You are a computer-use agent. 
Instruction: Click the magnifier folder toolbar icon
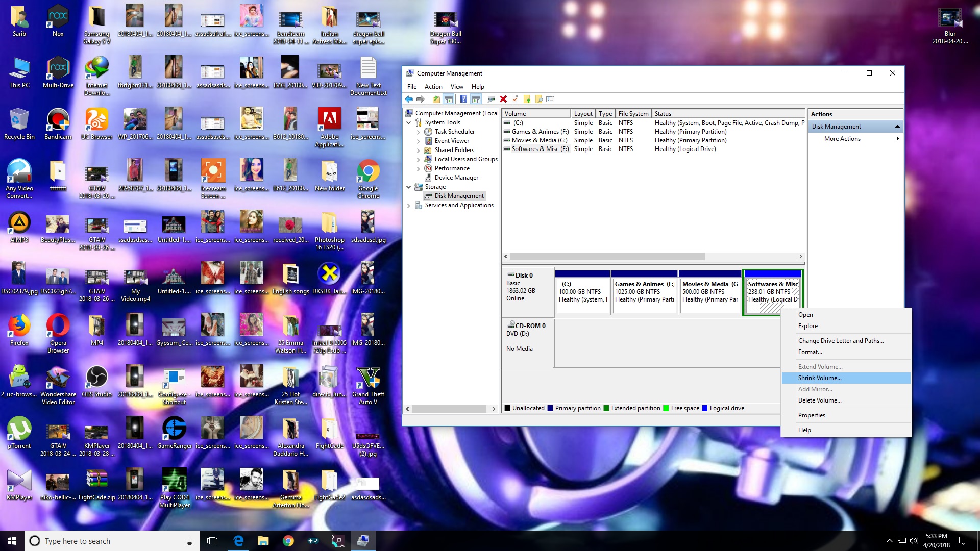[x=538, y=99]
